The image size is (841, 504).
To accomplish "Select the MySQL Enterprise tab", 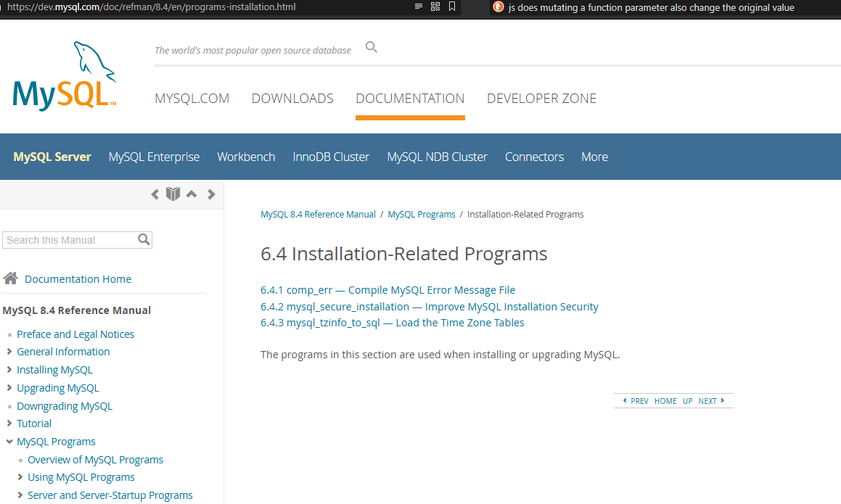I will click(x=154, y=157).
